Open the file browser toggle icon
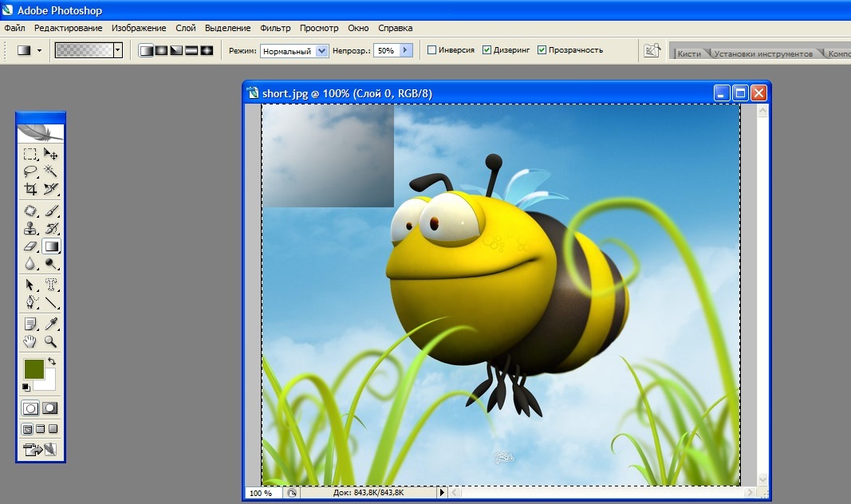Viewport: 851px width, 504px height. [x=652, y=50]
